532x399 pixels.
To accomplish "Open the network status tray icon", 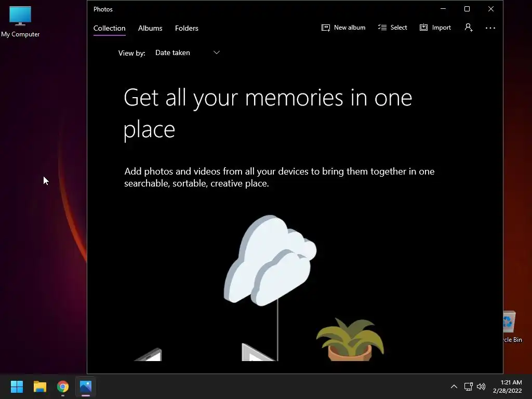I will 469,387.
